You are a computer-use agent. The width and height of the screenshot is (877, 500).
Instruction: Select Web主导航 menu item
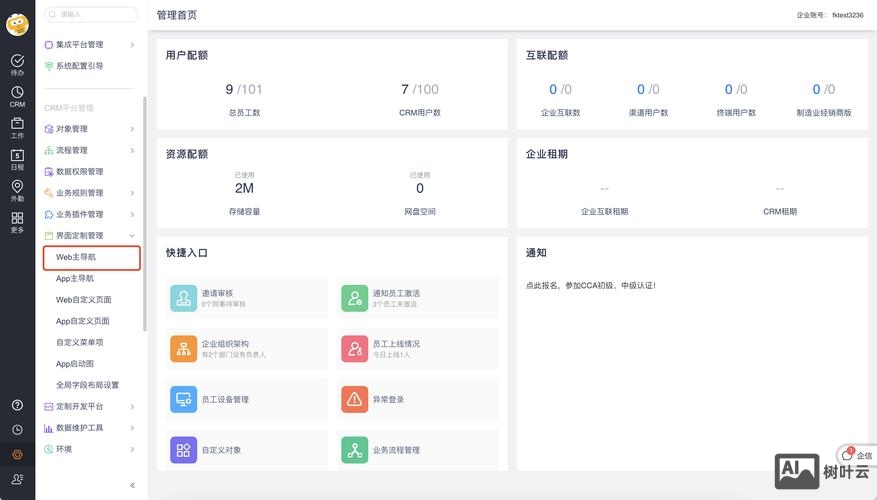[x=92, y=257]
